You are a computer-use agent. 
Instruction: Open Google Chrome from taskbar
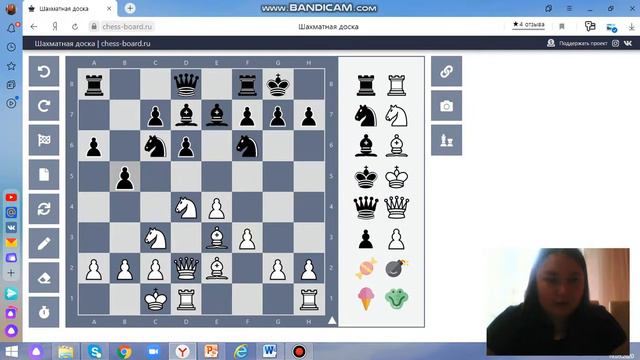click(124, 352)
